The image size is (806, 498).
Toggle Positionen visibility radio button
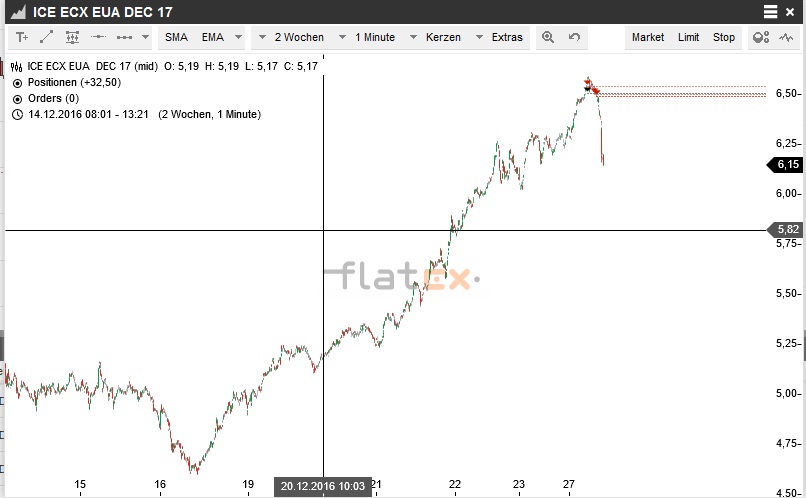tap(17, 83)
